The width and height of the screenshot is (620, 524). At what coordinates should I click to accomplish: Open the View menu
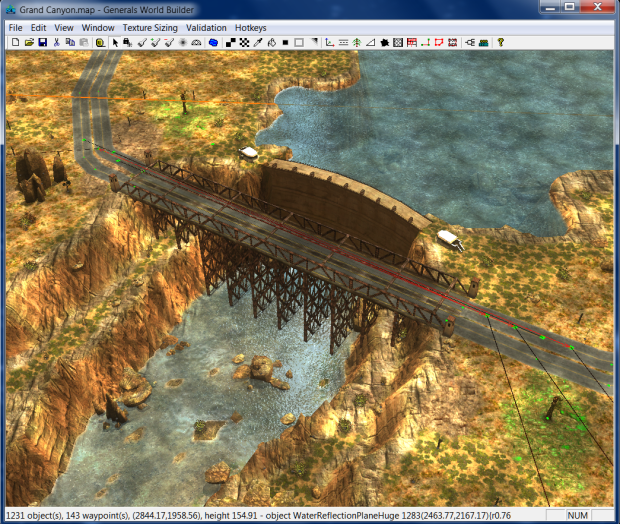[x=64, y=28]
